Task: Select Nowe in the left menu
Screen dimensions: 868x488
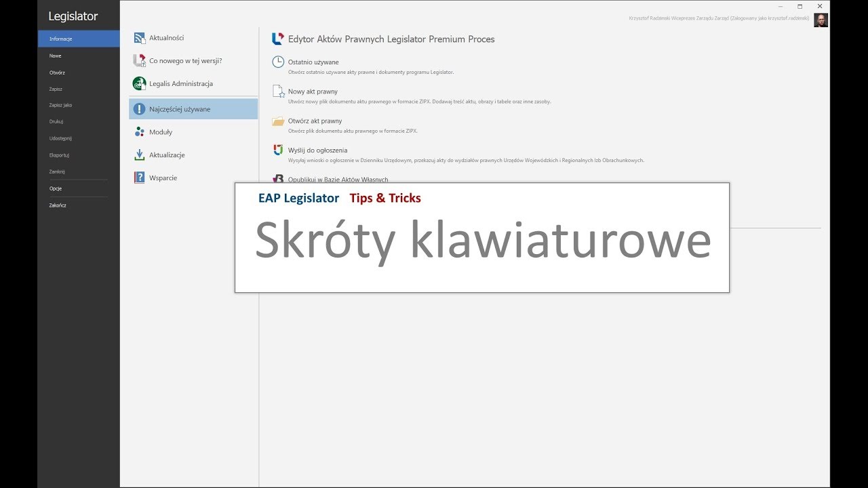Action: pos(79,56)
